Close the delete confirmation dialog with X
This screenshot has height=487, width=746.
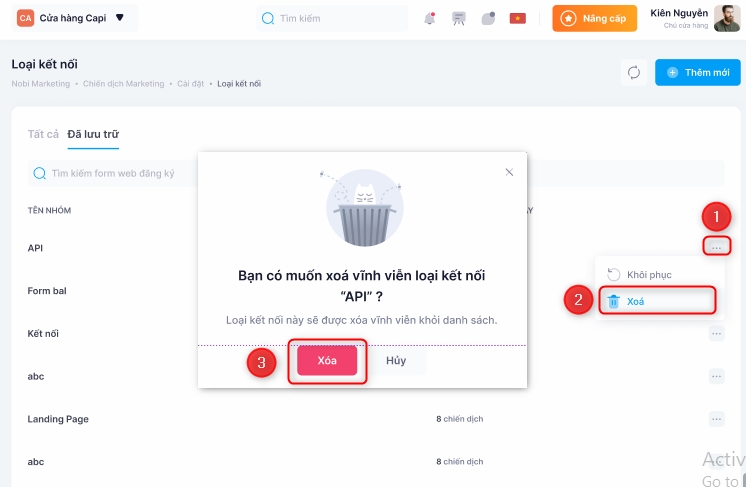click(x=509, y=172)
